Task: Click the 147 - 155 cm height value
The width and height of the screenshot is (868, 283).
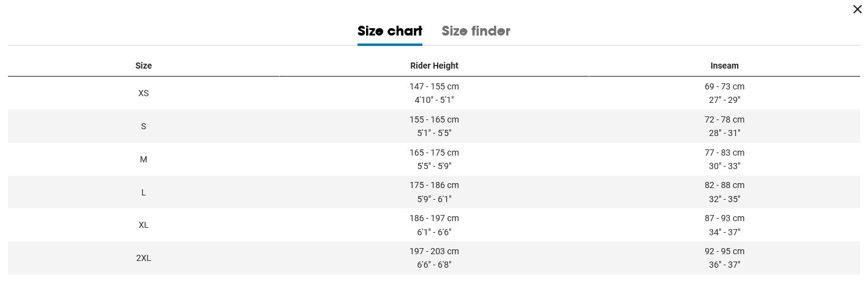Action: point(434,86)
